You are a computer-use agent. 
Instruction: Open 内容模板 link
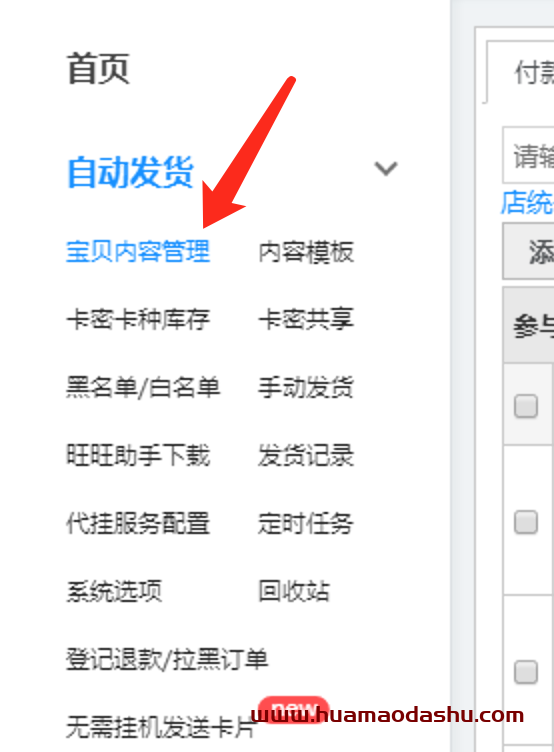(x=306, y=251)
